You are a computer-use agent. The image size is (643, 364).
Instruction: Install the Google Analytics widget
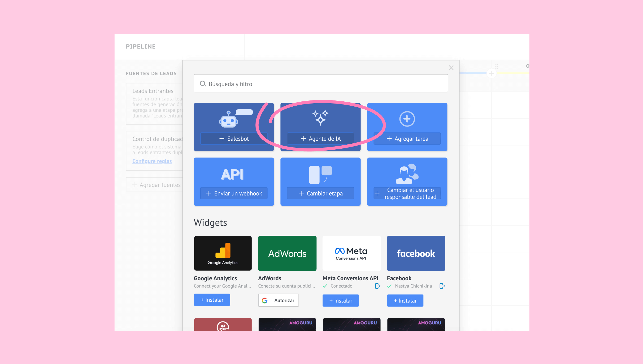point(212,300)
